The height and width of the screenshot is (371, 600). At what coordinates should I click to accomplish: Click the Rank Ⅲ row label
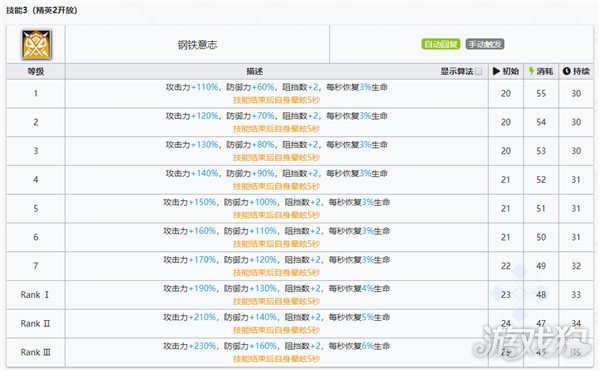coord(35,352)
